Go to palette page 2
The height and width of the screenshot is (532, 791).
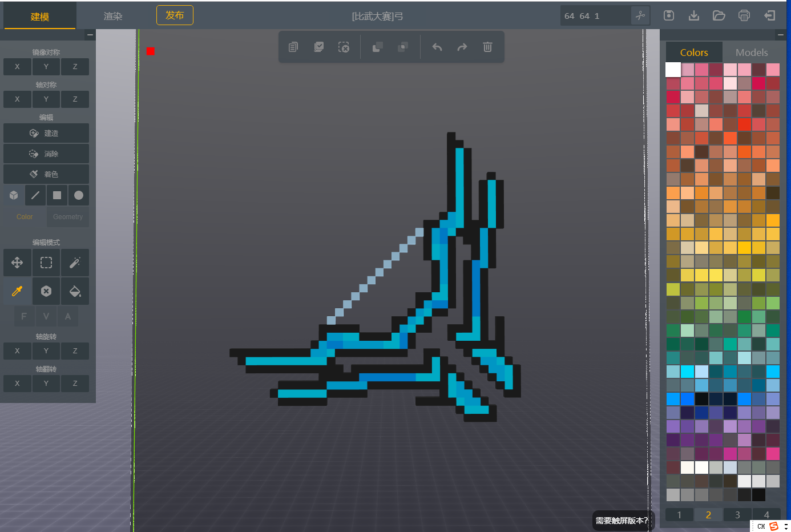point(708,515)
